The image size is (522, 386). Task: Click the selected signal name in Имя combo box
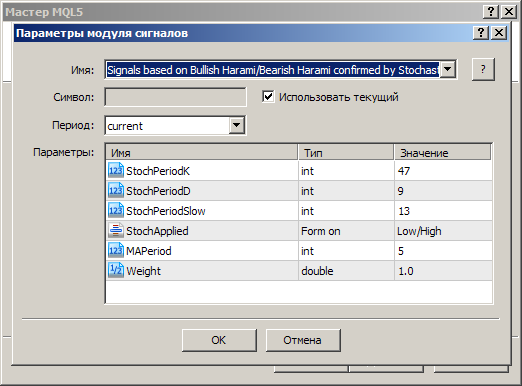[x=273, y=70]
